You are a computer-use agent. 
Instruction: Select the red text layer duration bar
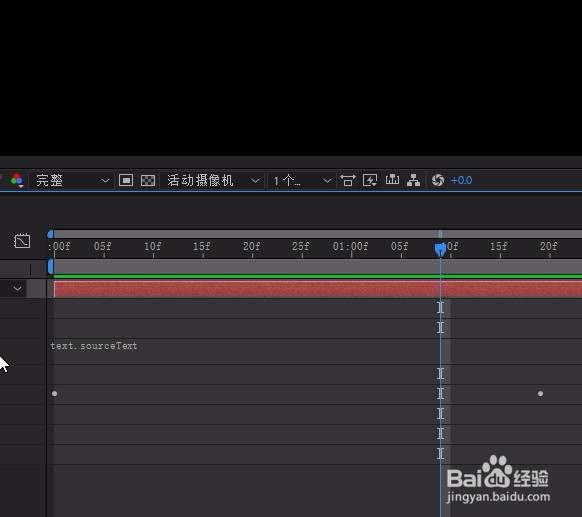(x=318, y=289)
